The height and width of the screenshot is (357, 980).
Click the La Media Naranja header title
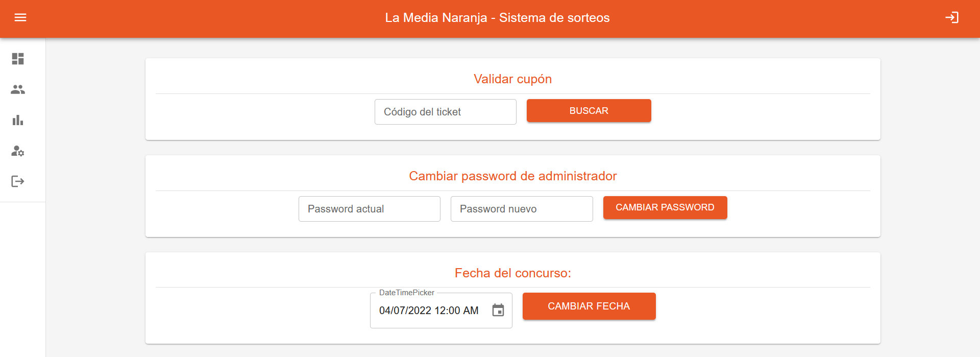[497, 18]
